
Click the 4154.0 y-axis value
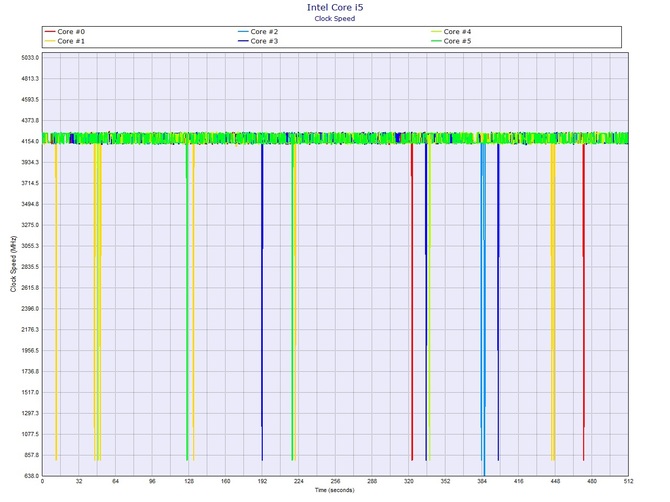30,141
